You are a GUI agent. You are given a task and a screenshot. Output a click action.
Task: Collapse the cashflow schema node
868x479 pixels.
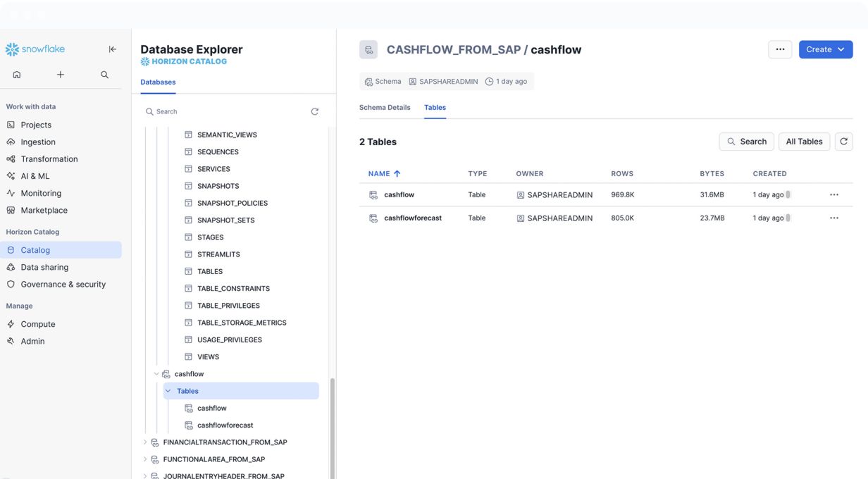[156, 374]
